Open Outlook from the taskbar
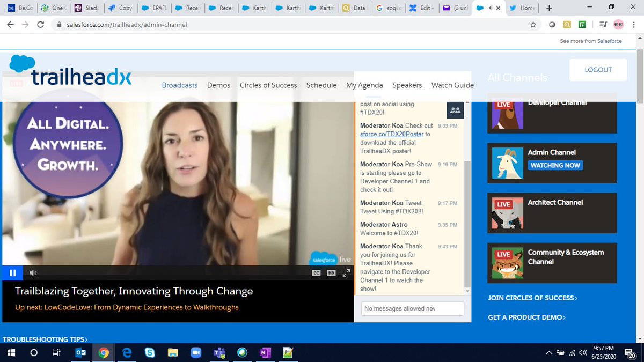The width and height of the screenshot is (644, 362). coord(80,353)
